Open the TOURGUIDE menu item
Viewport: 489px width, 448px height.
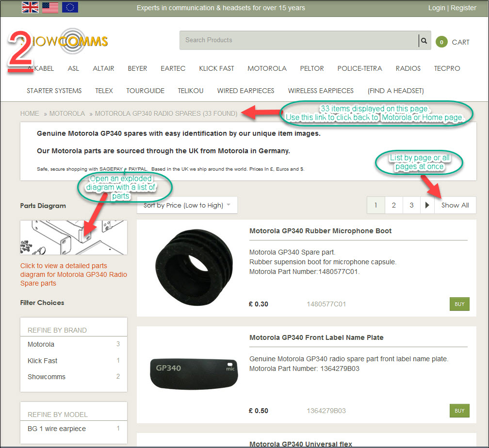tap(146, 91)
